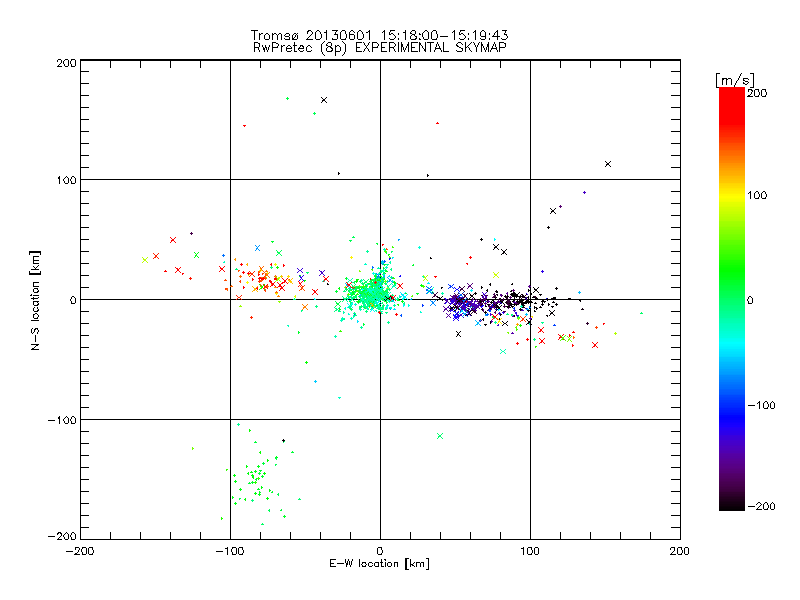The image size is (800, 600).
Task: Click the green X marker below center right
Action: click(440, 436)
